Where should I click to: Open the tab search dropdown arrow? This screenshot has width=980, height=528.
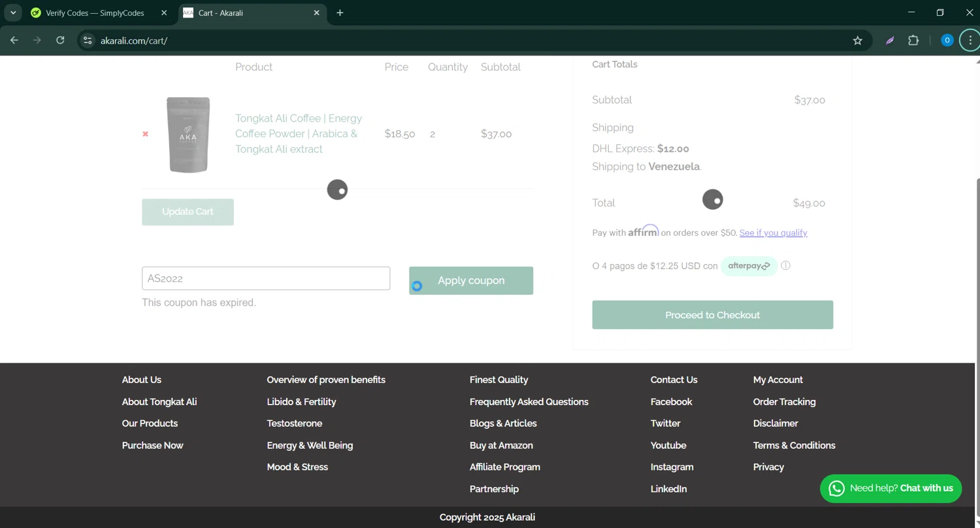tap(13, 12)
